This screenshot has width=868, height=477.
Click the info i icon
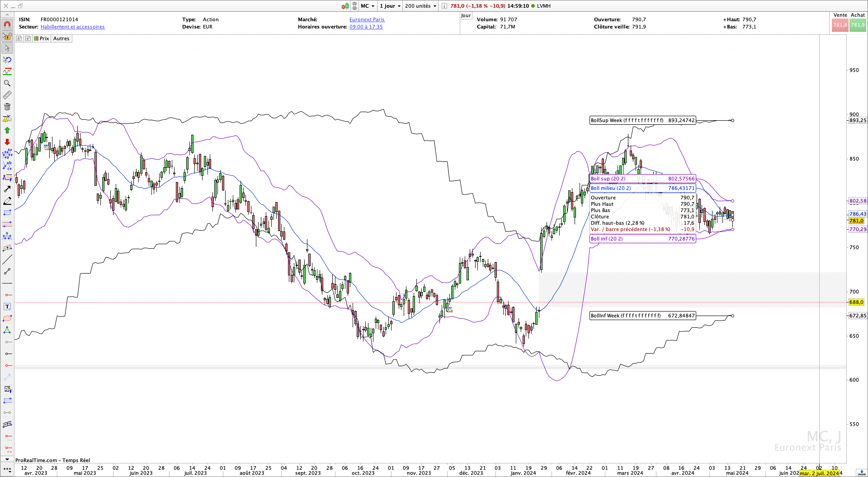tap(444, 6)
